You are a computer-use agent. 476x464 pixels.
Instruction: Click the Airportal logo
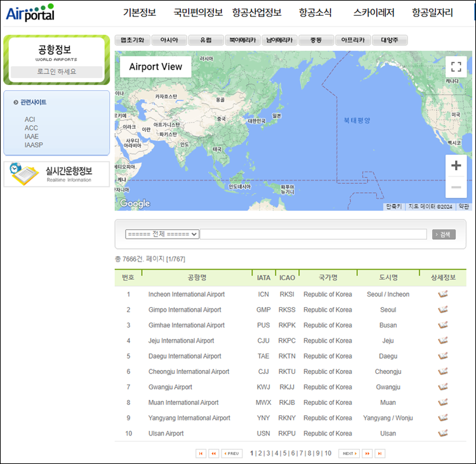coord(30,13)
